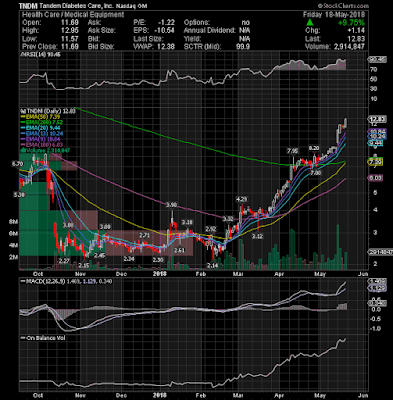Click the 3.12 March low price annotation

(x=257, y=236)
